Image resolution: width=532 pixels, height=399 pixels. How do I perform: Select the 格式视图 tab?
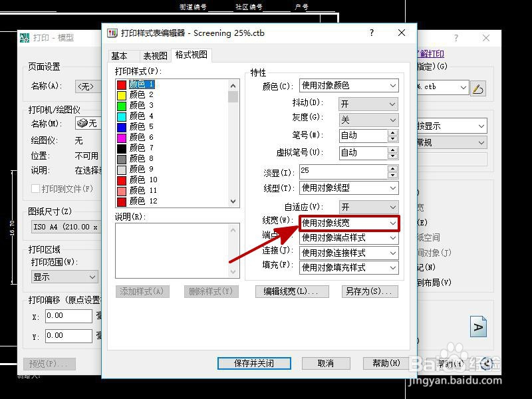pos(192,55)
